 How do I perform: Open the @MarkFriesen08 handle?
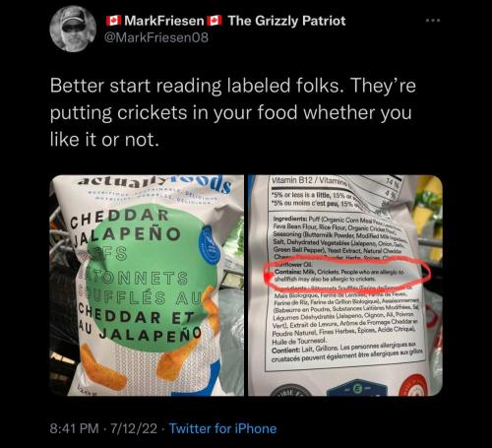coord(156,37)
